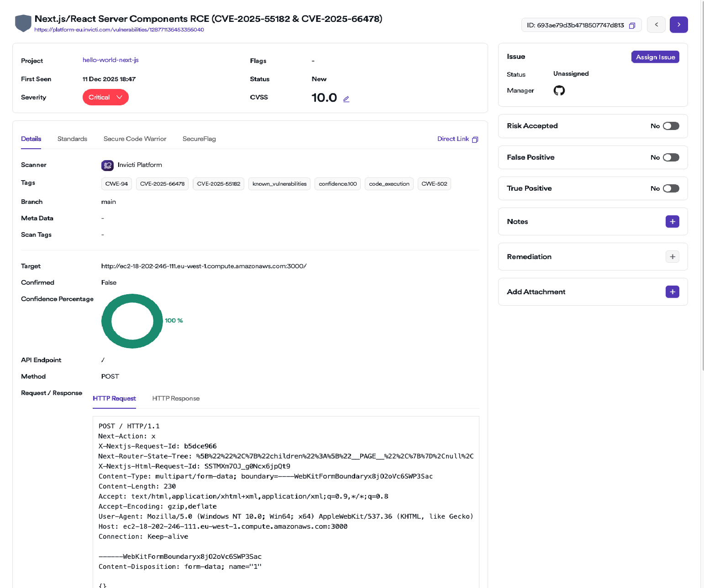Click the ID 693ae79d3b4718507747d813 text
Screen dimensions: 704x588
(x=575, y=25)
